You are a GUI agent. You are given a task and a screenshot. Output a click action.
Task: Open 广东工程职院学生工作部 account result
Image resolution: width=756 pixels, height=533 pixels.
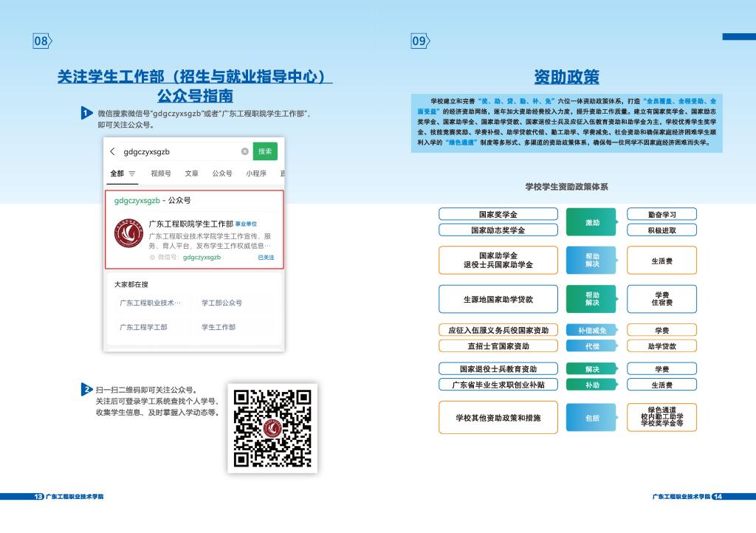(190, 223)
